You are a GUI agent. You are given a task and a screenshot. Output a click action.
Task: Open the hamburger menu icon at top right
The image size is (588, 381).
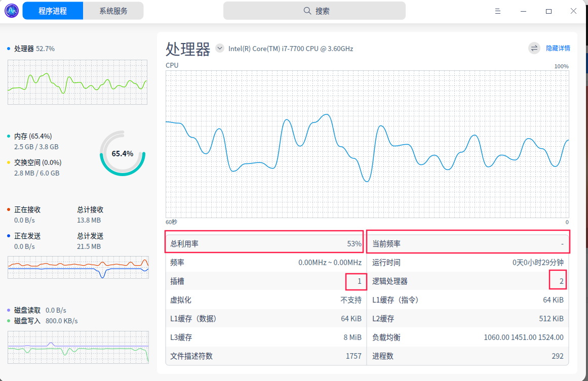coord(498,11)
